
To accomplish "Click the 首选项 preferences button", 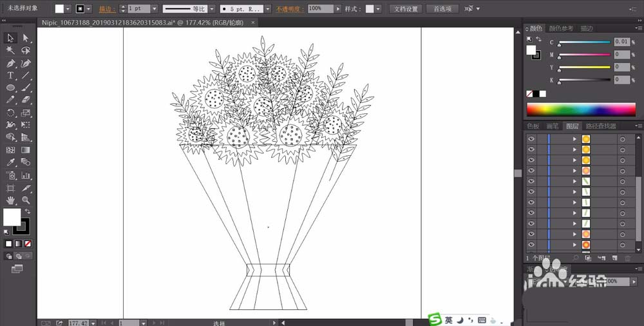I will tap(442, 8).
